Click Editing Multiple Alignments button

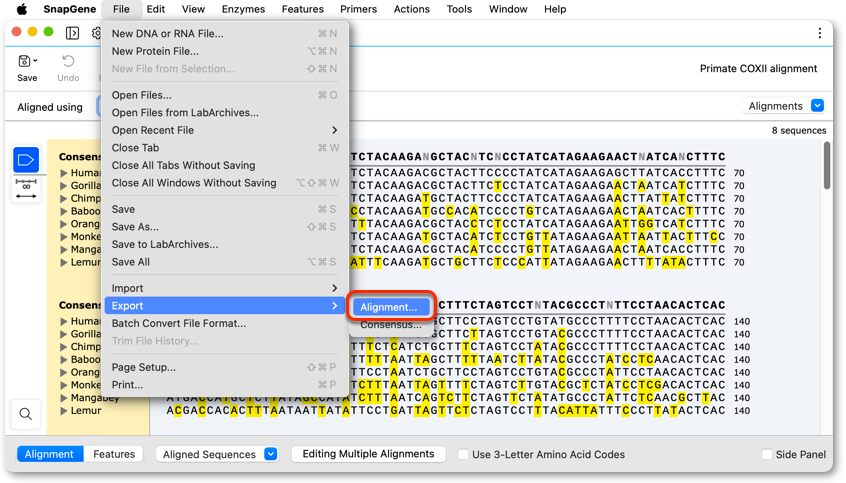[369, 454]
